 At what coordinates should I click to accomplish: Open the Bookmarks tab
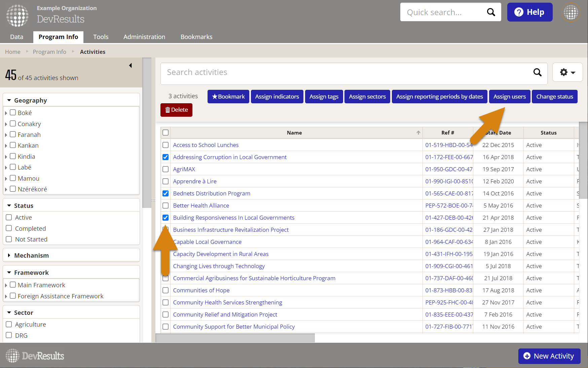coord(196,37)
